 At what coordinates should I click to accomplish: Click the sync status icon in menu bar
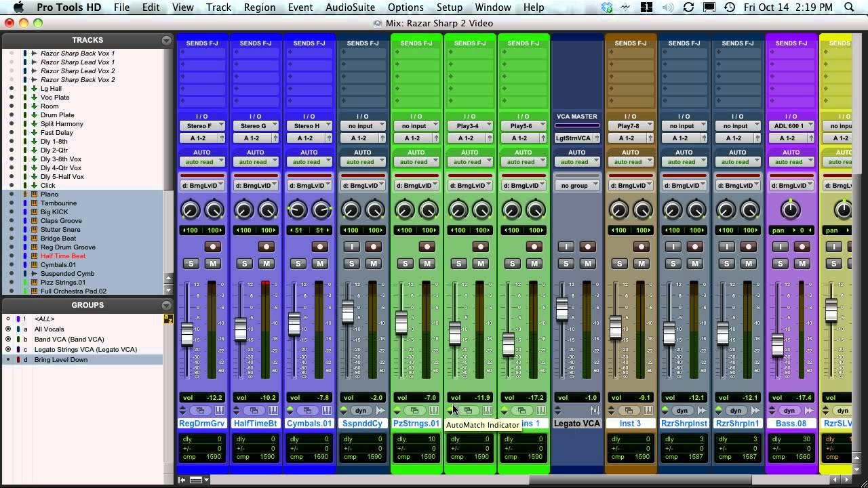pyautogui.click(x=688, y=7)
